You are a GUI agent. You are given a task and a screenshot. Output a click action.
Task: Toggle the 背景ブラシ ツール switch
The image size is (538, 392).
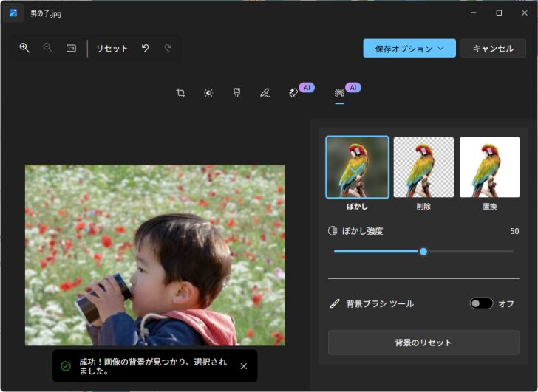481,303
